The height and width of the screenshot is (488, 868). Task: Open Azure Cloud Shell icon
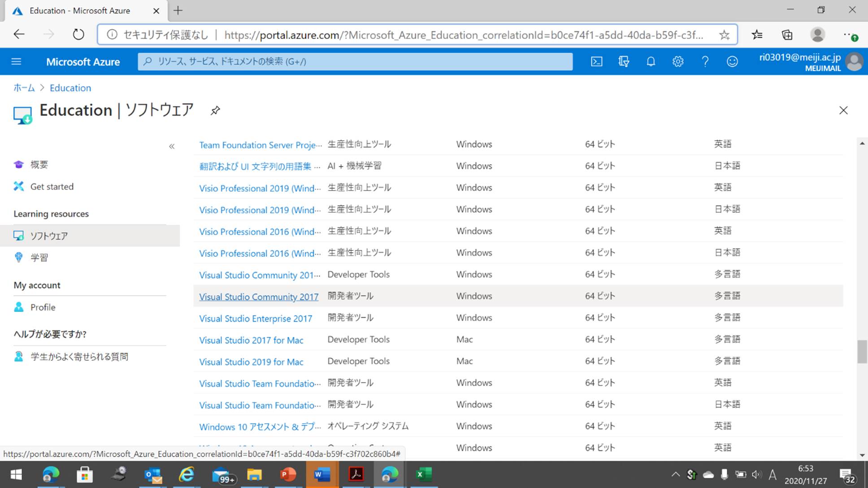pyautogui.click(x=596, y=61)
